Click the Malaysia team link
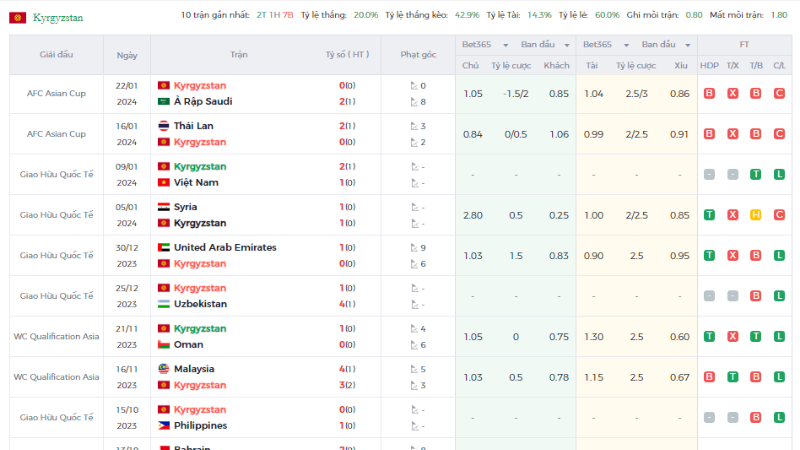Screen dimensions: 800x450 tap(194, 369)
